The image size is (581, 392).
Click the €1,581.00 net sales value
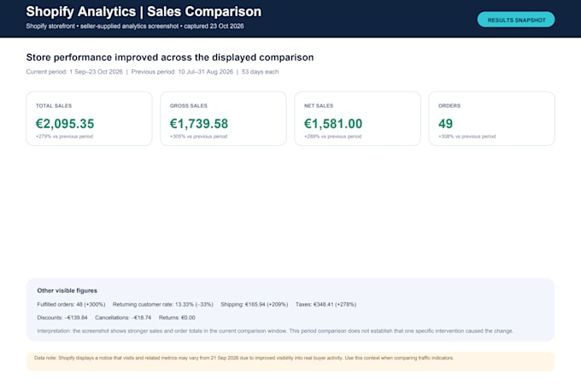333,124
